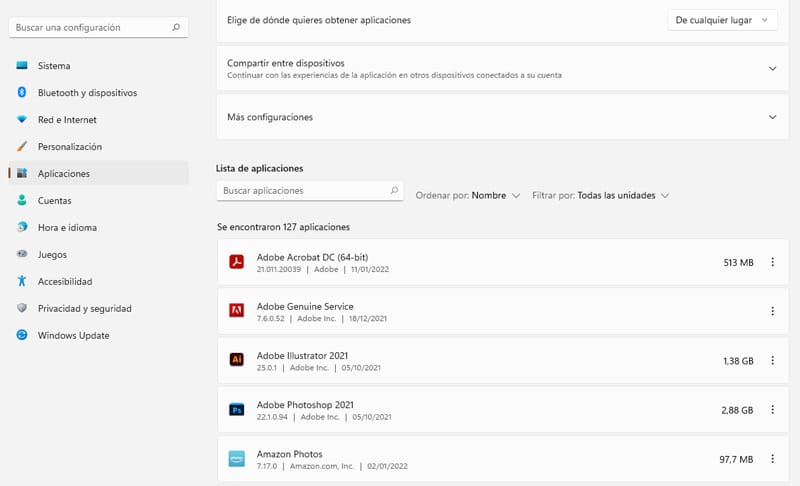Open Red e Internet section
The width and height of the screenshot is (800, 486).
(x=98, y=119)
